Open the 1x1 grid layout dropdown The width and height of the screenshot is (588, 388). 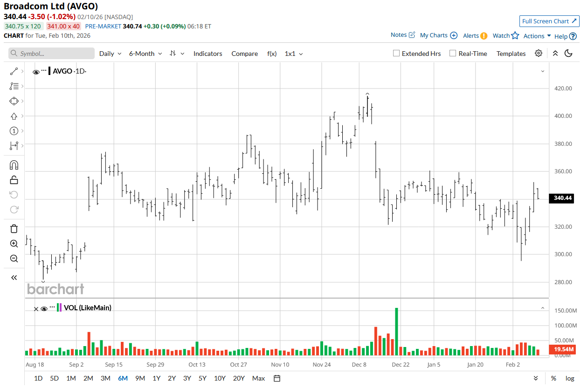click(x=294, y=54)
